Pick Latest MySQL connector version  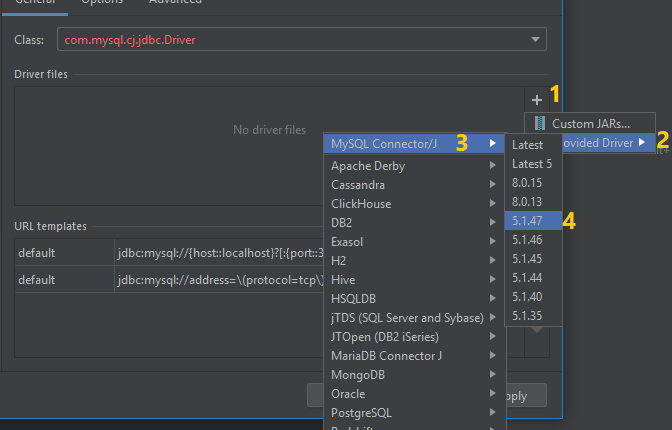pos(533,145)
